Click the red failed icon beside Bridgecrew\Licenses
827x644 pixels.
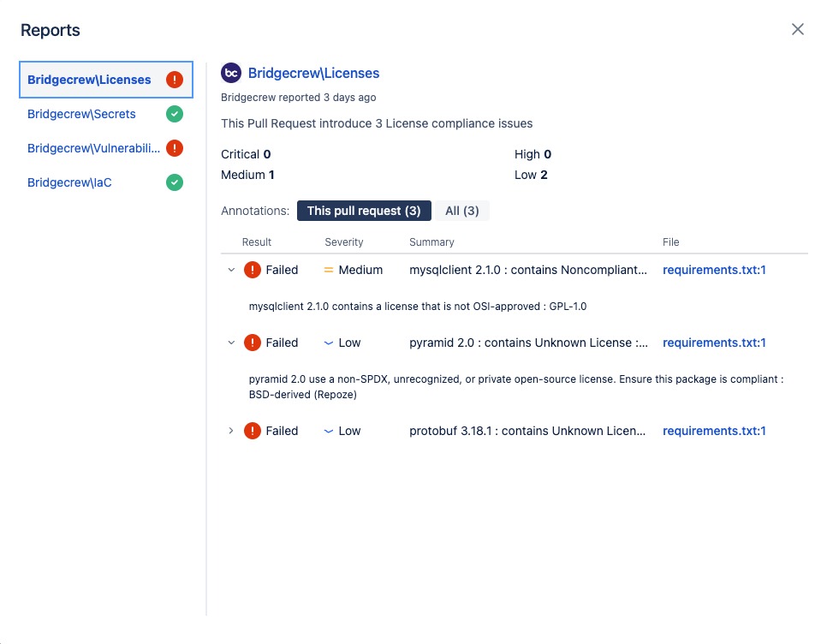coord(175,80)
